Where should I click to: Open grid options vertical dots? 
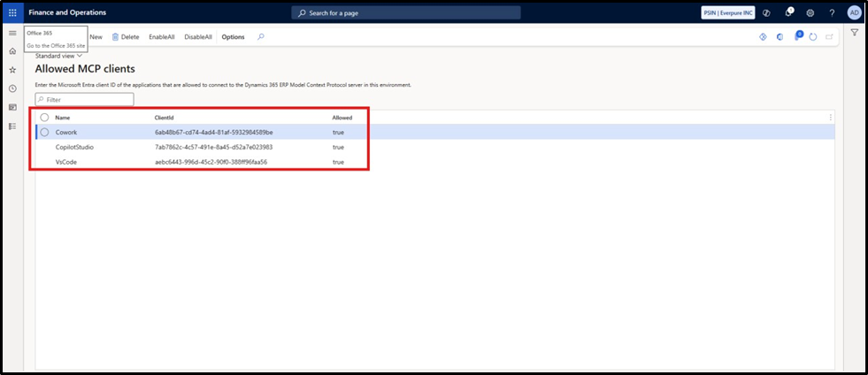tap(830, 118)
